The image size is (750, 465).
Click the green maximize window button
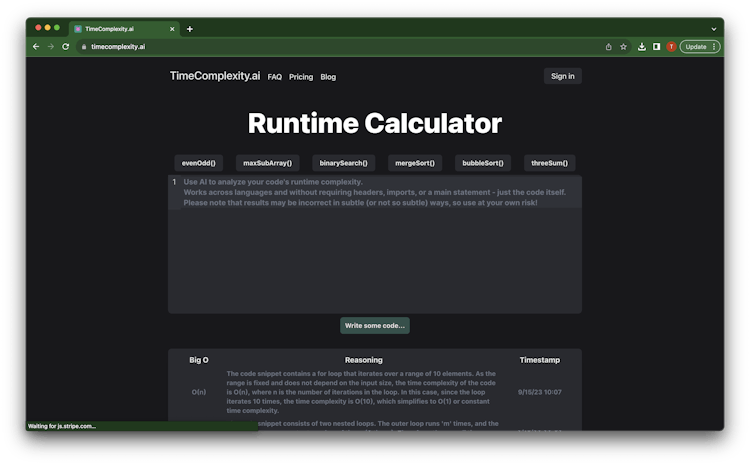[x=57, y=28]
